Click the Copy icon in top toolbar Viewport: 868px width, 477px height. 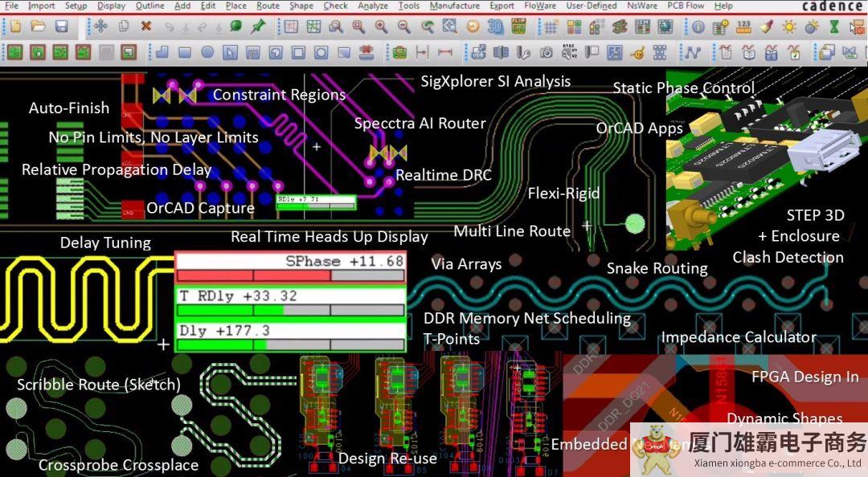point(124,26)
